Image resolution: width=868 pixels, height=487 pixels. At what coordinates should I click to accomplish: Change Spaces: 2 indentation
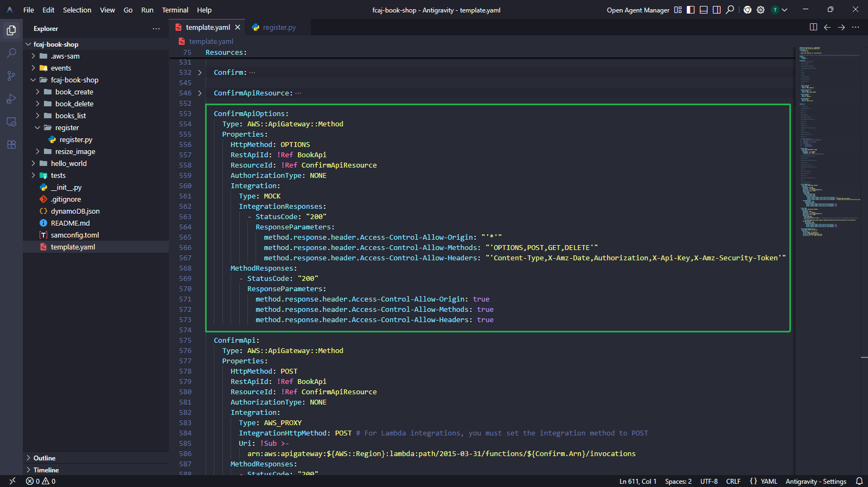coord(678,481)
